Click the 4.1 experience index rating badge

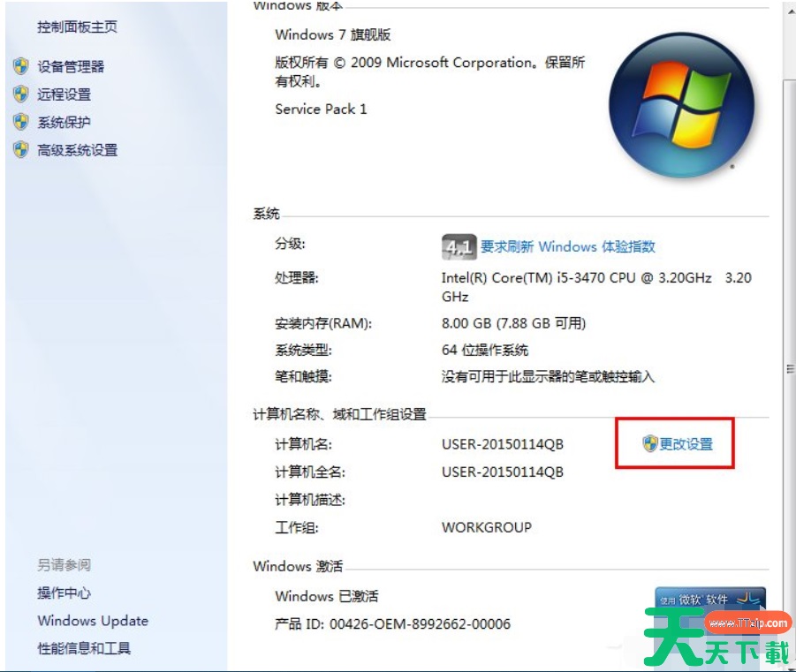(459, 246)
